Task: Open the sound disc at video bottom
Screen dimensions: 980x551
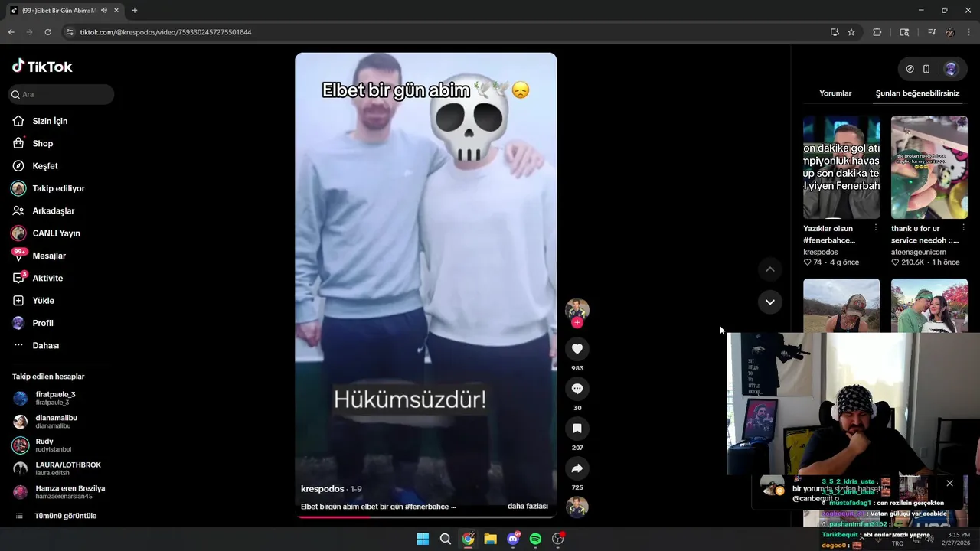Action: [577, 507]
